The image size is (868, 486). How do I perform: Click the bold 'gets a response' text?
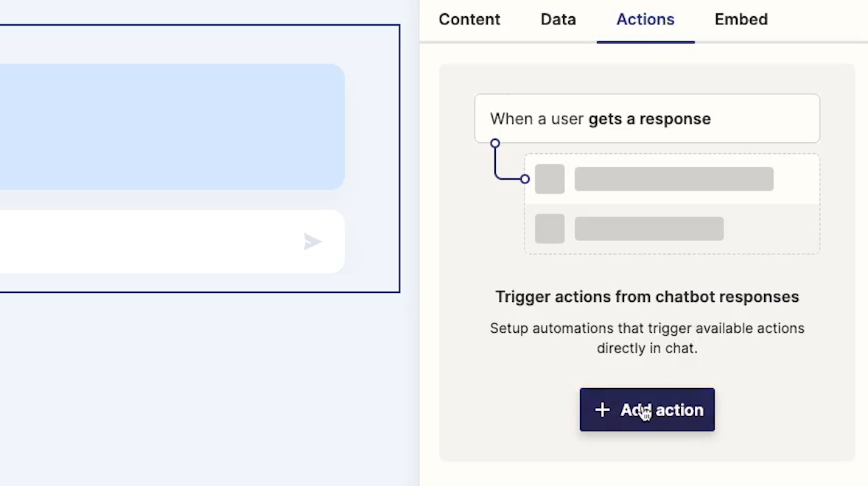[x=649, y=119]
